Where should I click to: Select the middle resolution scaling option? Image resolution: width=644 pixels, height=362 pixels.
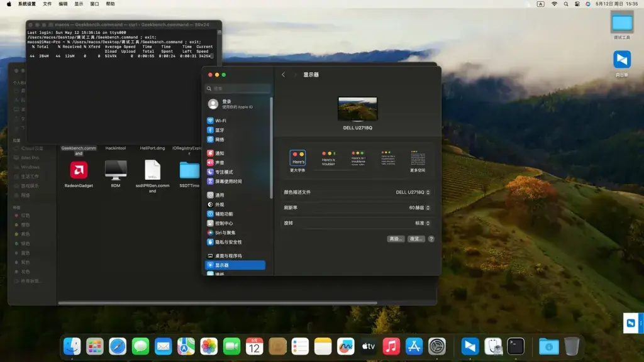(358, 158)
